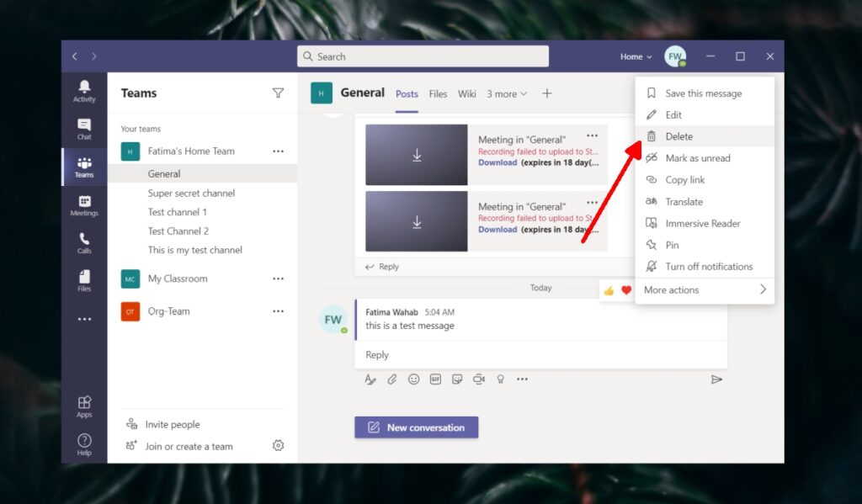
Task: Start a New conversation
Action: [416, 427]
